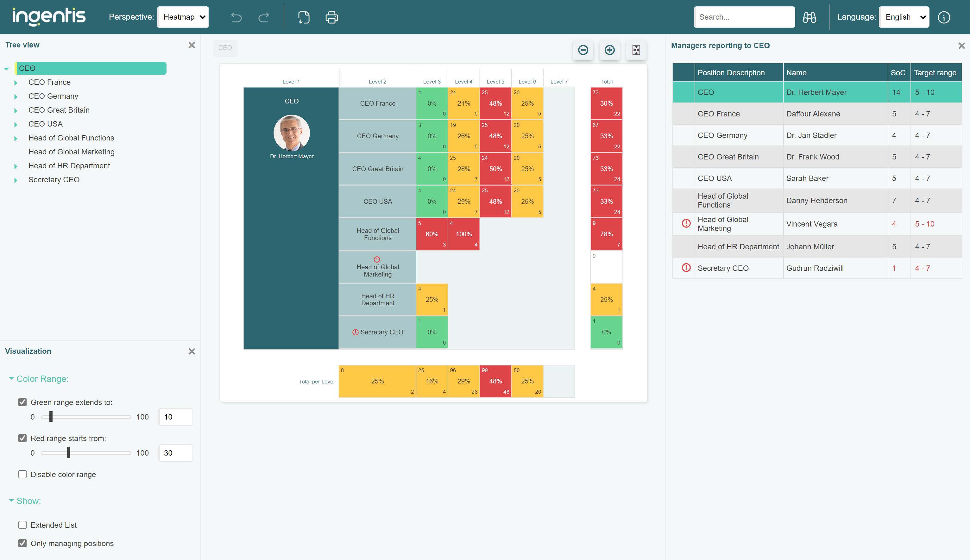Change the Language dropdown
This screenshot has width=970, height=560.
pyautogui.click(x=904, y=17)
